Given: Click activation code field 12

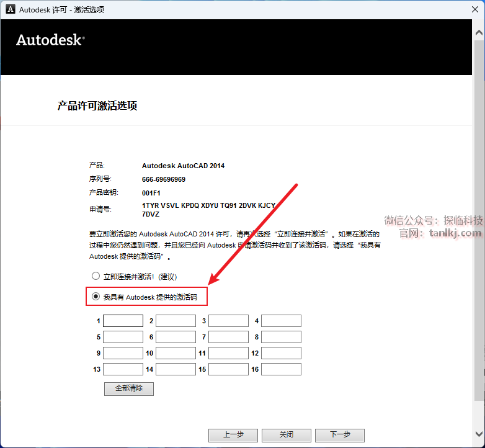Looking at the screenshot, I should coord(281,353).
